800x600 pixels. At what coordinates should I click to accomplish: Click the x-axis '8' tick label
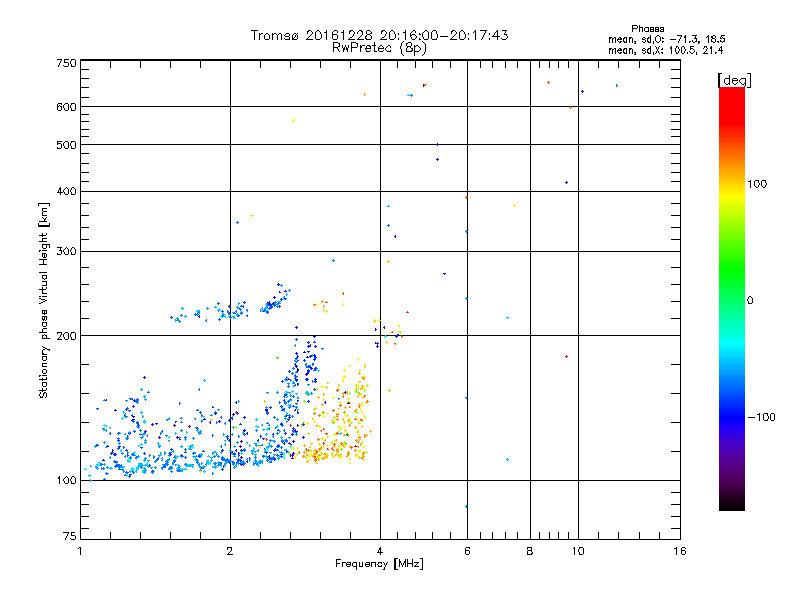(530, 551)
